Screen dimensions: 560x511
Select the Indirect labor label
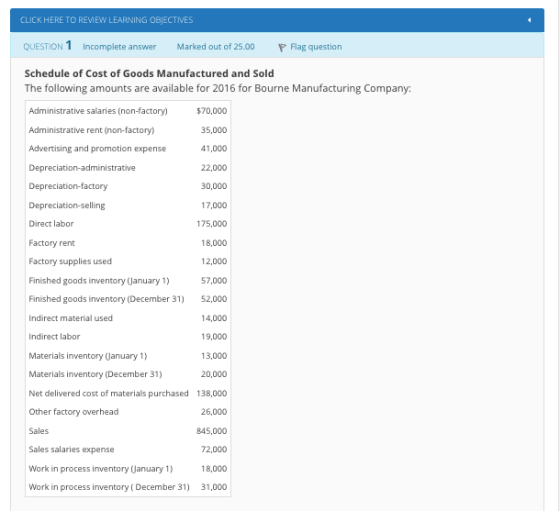(x=54, y=337)
